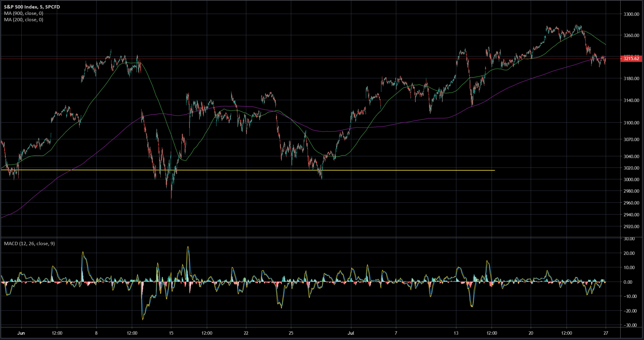644x340 pixels.
Task: Click the S&P 500 Index chart title
Action: (32, 7)
